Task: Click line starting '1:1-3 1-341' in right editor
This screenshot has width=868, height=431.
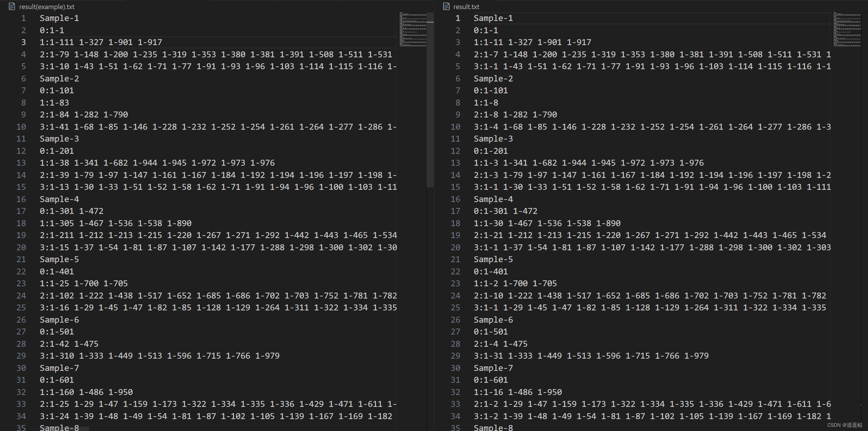Action: pyautogui.click(x=589, y=163)
